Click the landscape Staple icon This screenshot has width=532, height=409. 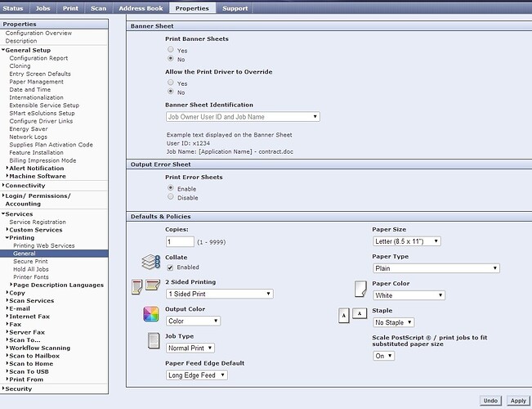pyautogui.click(x=360, y=313)
